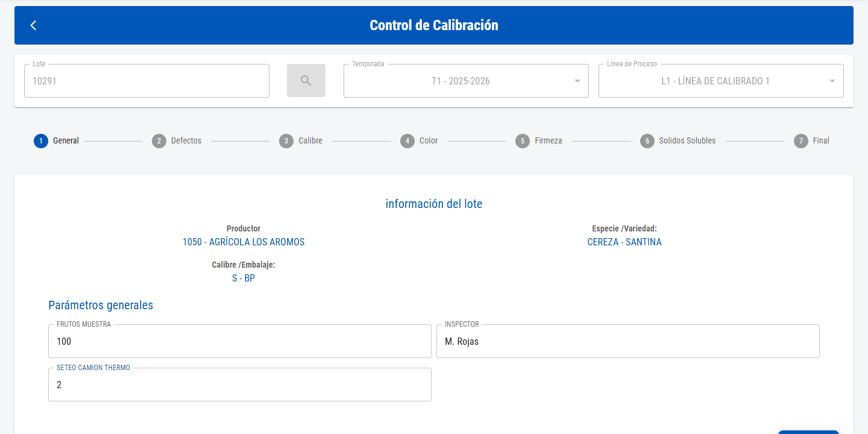Click the magnifier search button

pyautogui.click(x=306, y=81)
